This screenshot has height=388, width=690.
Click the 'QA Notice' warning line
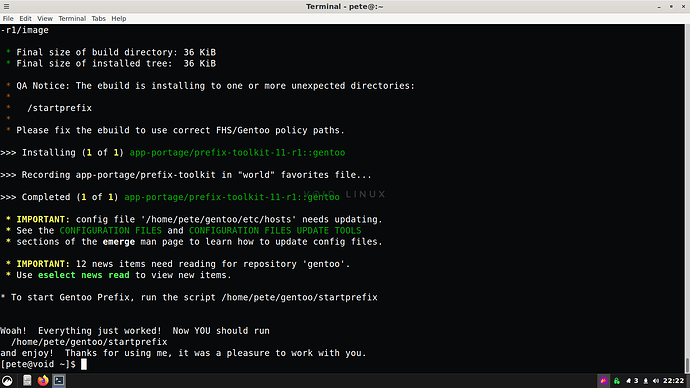(210, 86)
